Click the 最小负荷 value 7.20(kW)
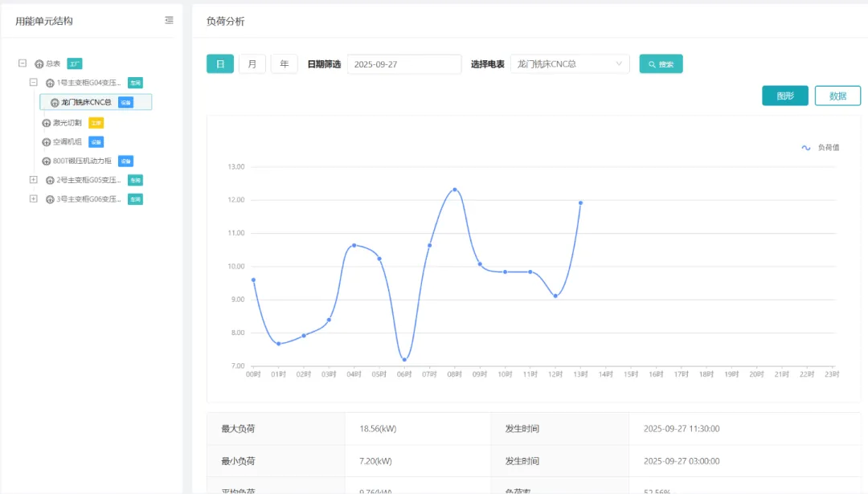Image resolution: width=868 pixels, height=494 pixels. click(x=375, y=461)
